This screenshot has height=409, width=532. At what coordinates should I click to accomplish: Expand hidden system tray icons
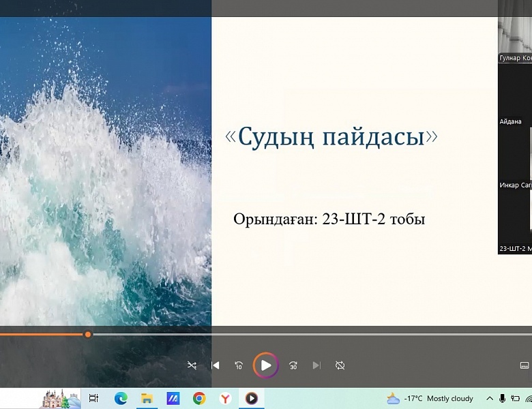(x=490, y=399)
